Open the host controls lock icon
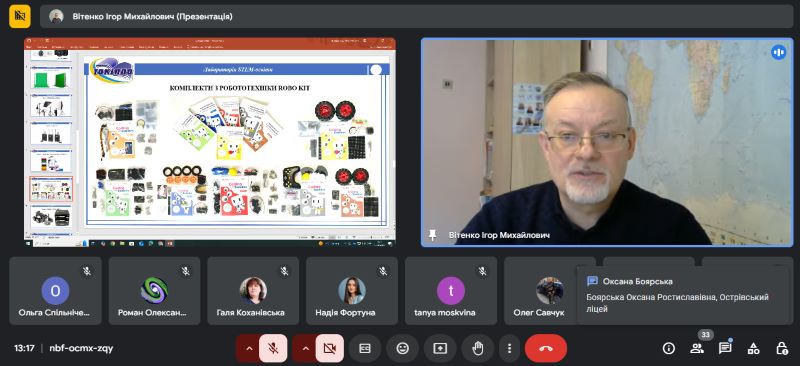 click(782, 348)
